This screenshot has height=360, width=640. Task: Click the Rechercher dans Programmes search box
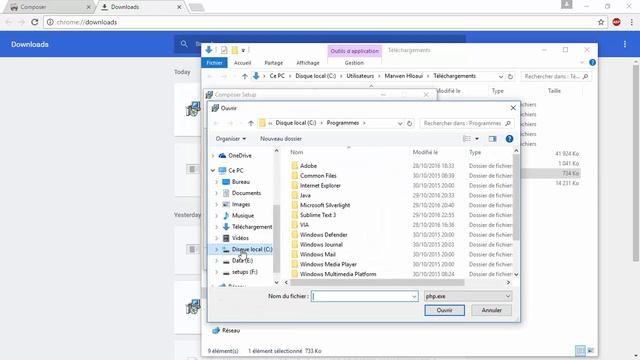tap(467, 123)
